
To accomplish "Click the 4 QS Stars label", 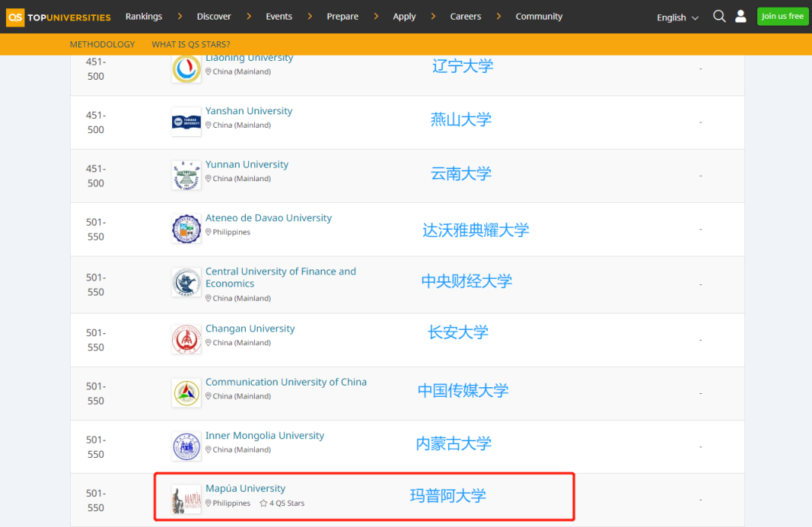I will click(x=287, y=503).
